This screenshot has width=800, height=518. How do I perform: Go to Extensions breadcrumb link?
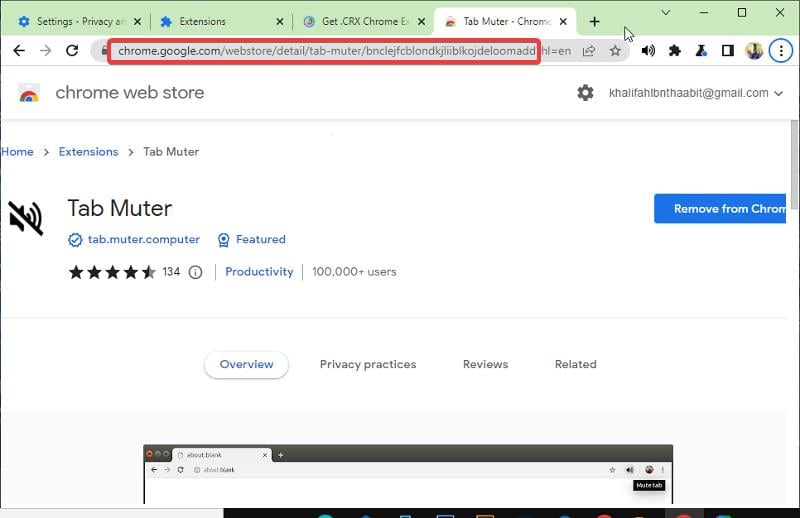click(x=88, y=152)
